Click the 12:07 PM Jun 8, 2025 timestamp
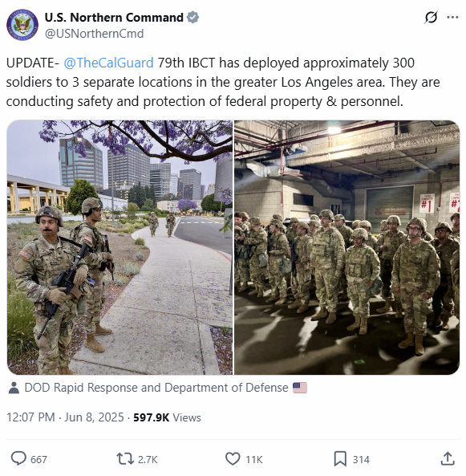 click(x=65, y=417)
